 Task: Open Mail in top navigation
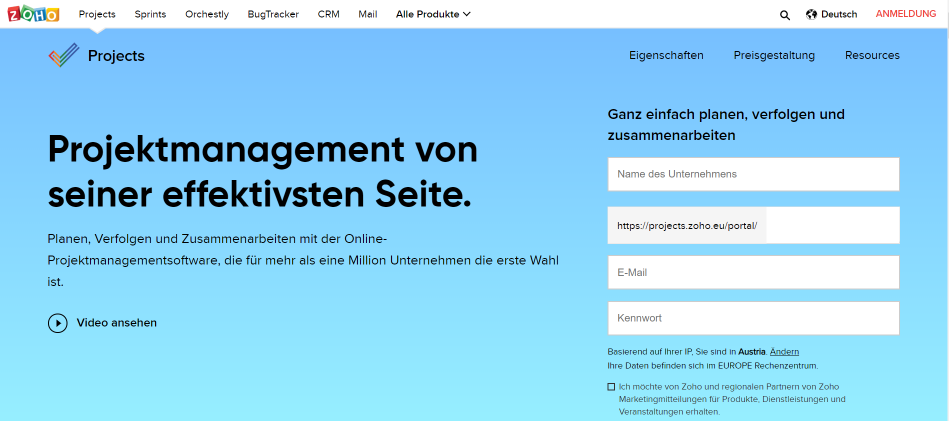pyautogui.click(x=367, y=15)
